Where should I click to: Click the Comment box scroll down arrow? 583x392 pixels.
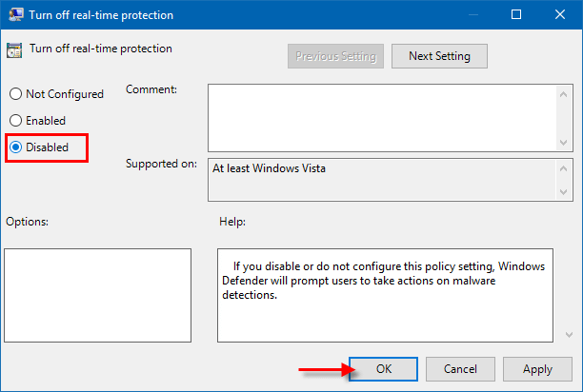[563, 142]
